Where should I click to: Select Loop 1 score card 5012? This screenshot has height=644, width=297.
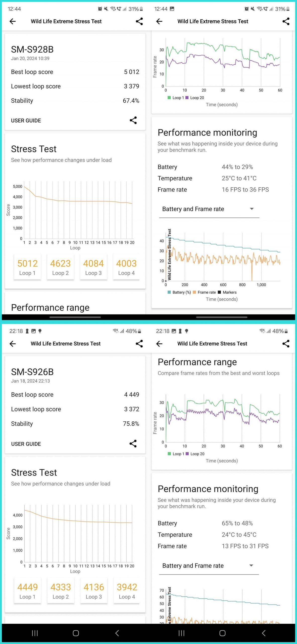tap(27, 267)
